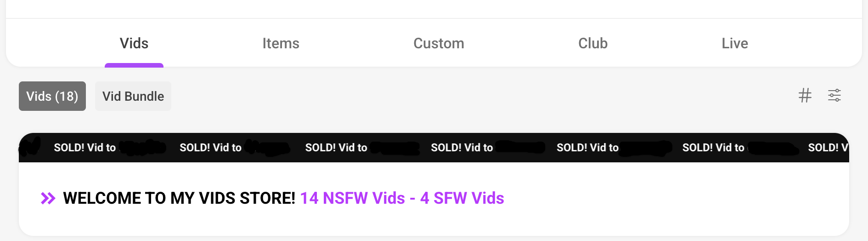The image size is (868, 241).
Task: Select the Club tab
Action: point(592,43)
